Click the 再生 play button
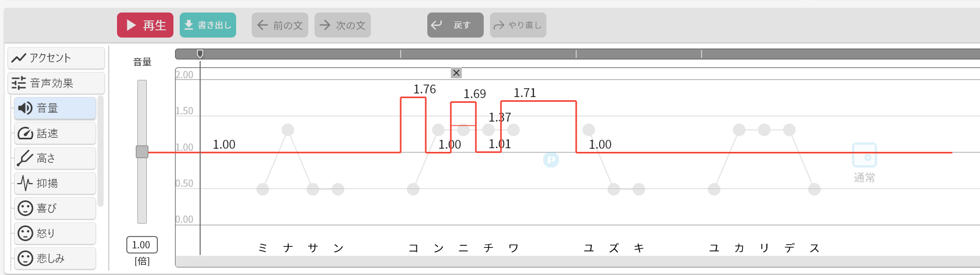The image size is (980, 275). (145, 25)
